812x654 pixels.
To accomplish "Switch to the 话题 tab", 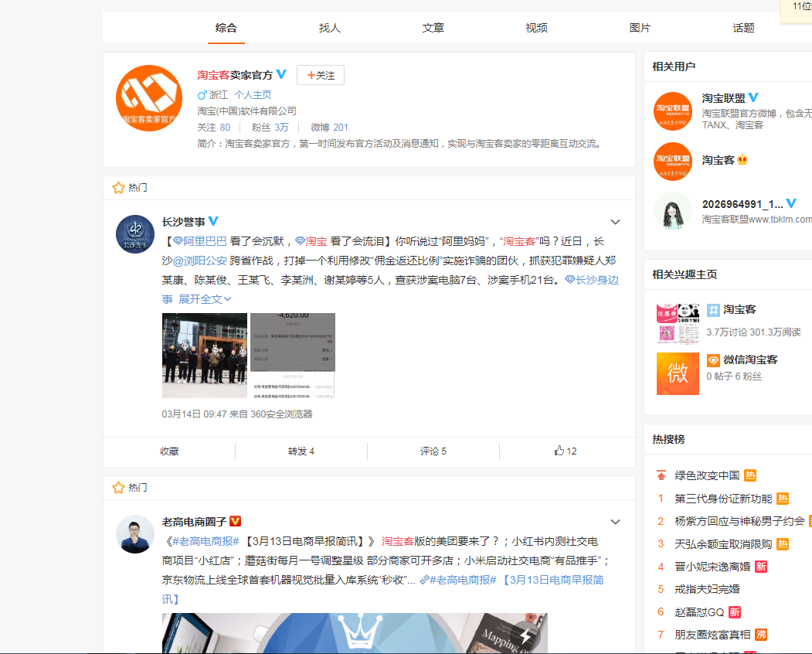I will (x=744, y=28).
